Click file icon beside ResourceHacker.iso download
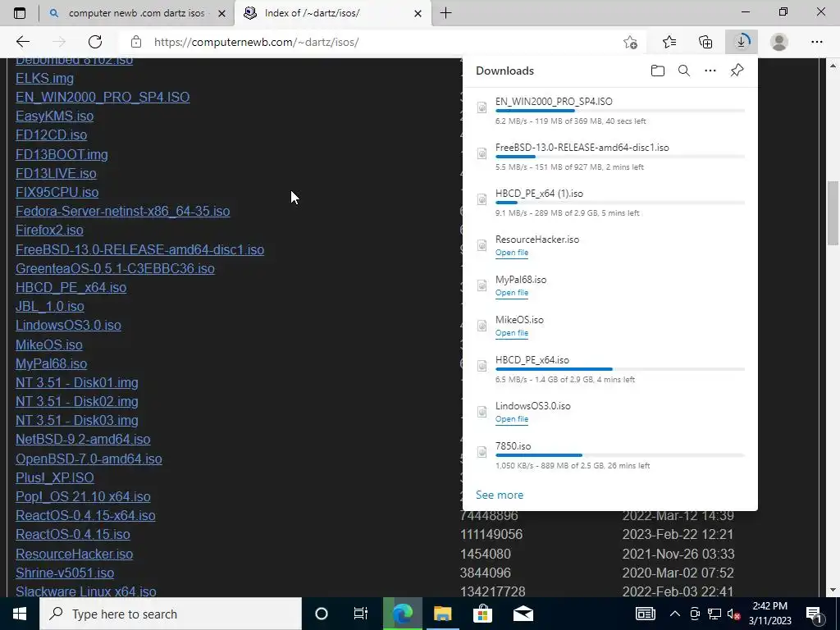 tap(482, 246)
